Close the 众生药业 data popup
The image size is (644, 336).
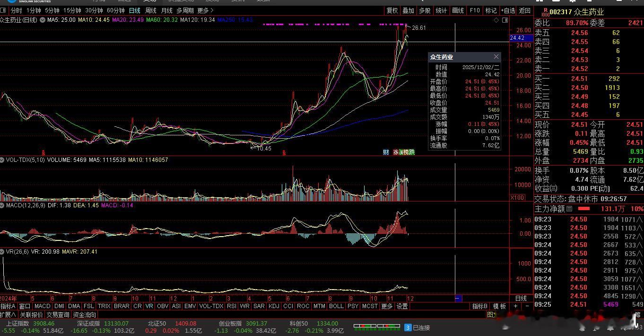(496, 57)
